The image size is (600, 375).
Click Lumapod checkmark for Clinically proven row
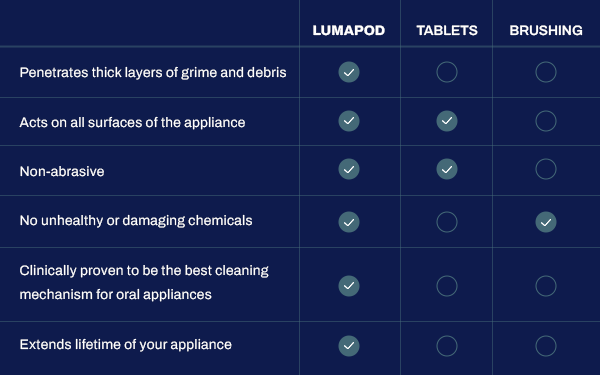(349, 286)
